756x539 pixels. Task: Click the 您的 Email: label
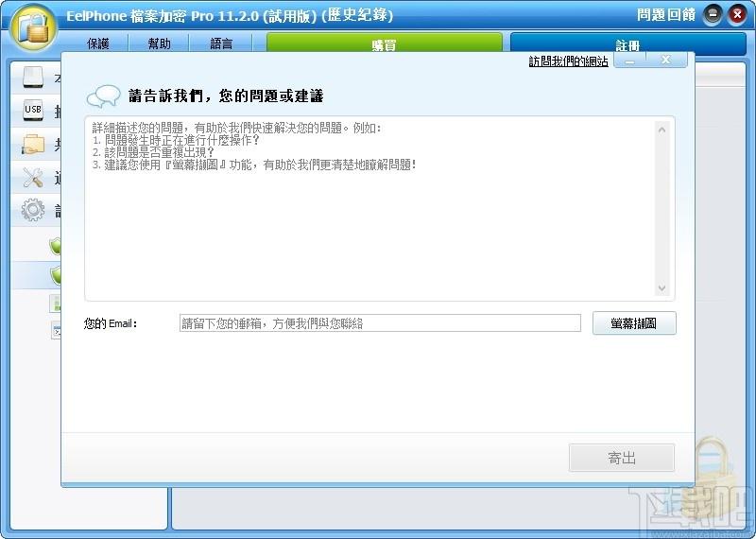(111, 323)
